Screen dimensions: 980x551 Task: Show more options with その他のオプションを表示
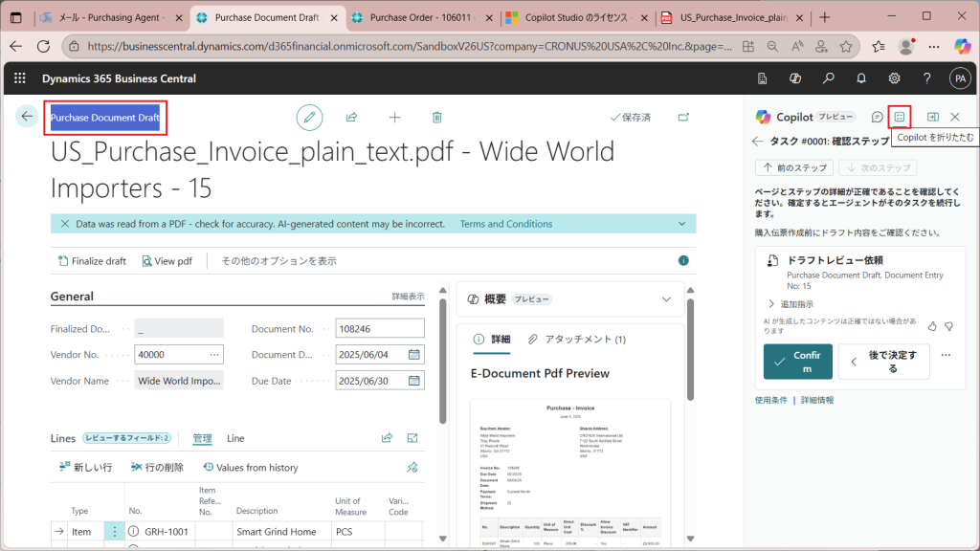click(278, 261)
